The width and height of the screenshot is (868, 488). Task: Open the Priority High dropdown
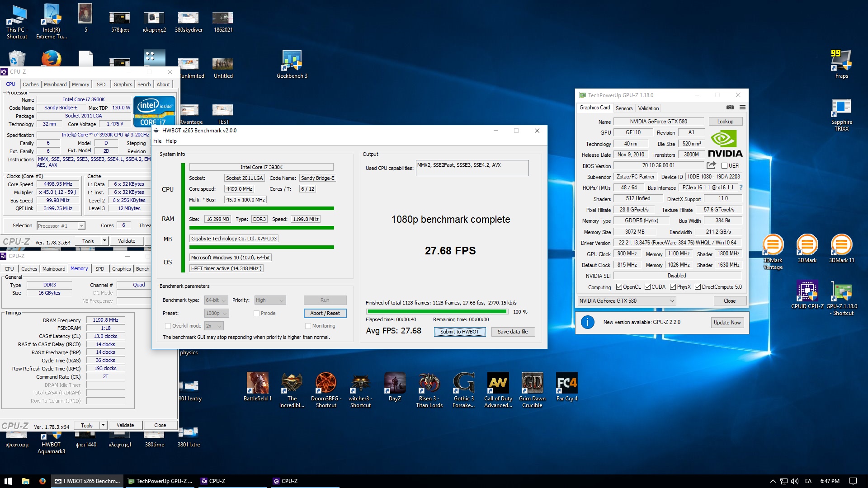pos(270,300)
